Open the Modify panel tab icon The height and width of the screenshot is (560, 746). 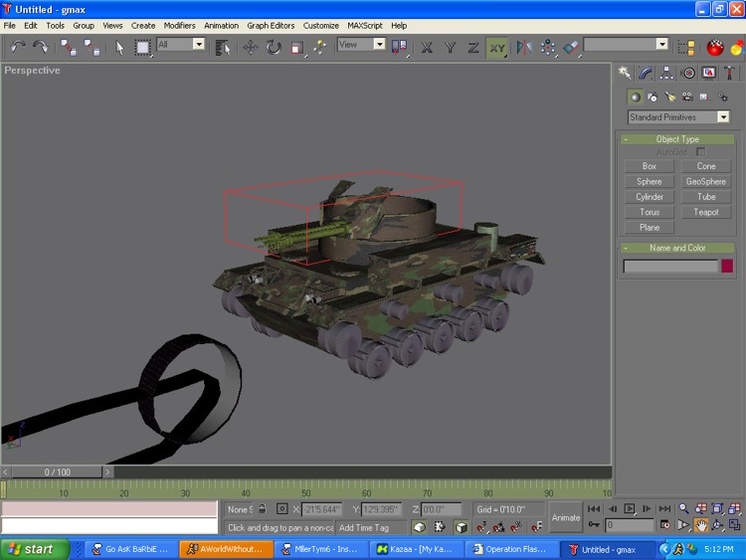646,73
